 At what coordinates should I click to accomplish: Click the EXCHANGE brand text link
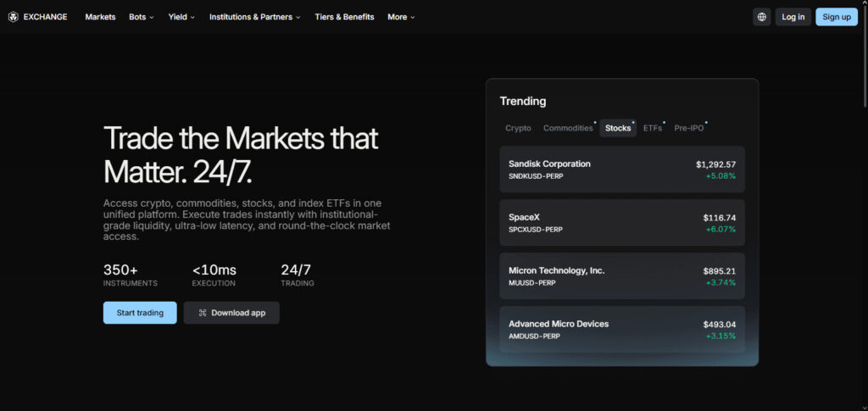pyautogui.click(x=46, y=17)
